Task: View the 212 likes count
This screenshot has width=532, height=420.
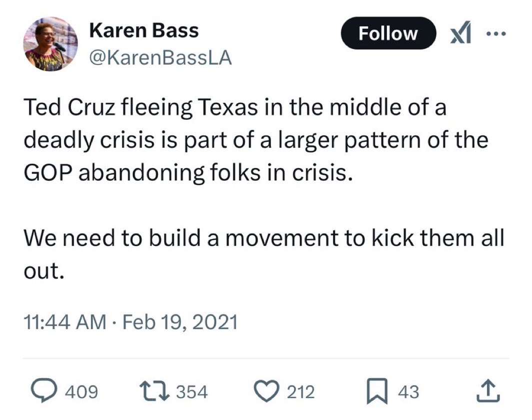Action: pyautogui.click(x=300, y=392)
